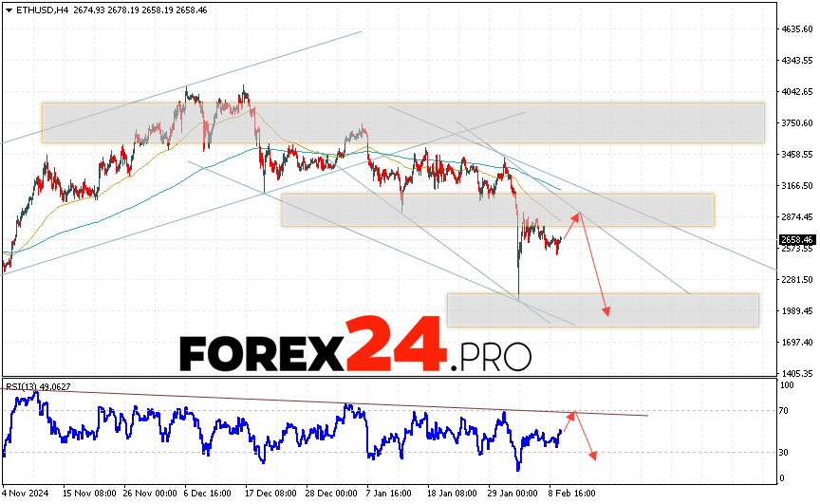Click the 4 Nov 2024 date label
The image size is (820, 504).
(x=25, y=494)
